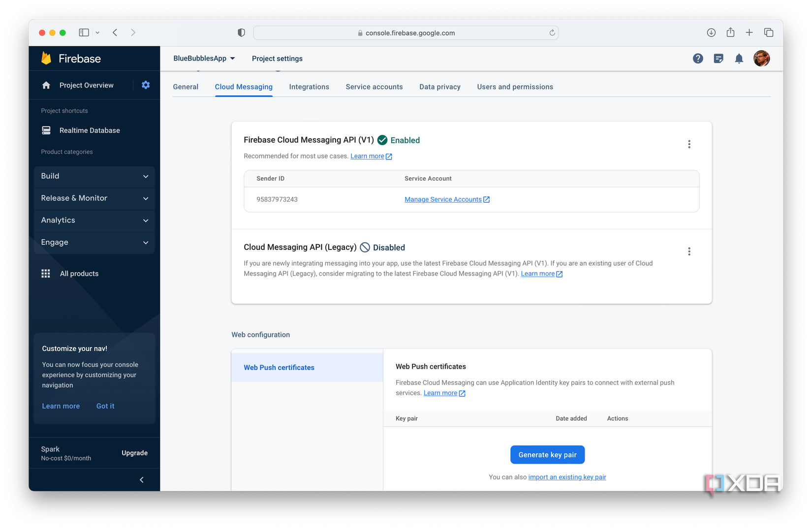Open more options for Firebase Cloud Messaging API (V1)

[689, 144]
